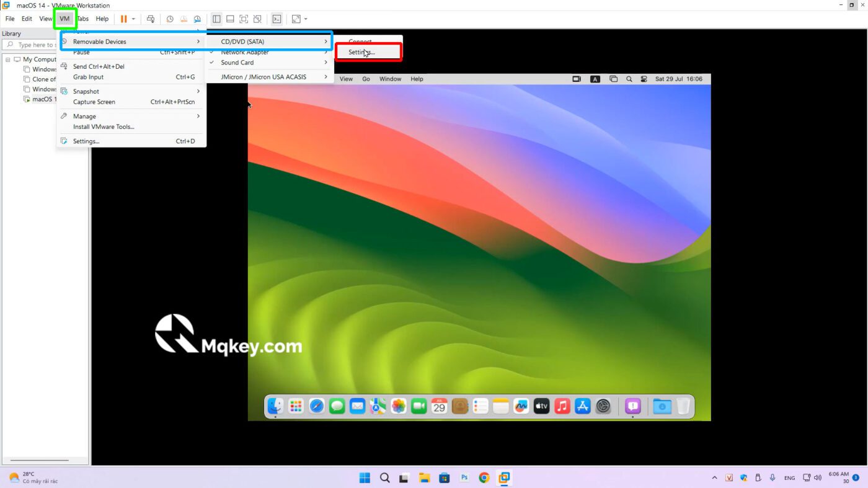Open Photos app in the dock

tap(399, 406)
